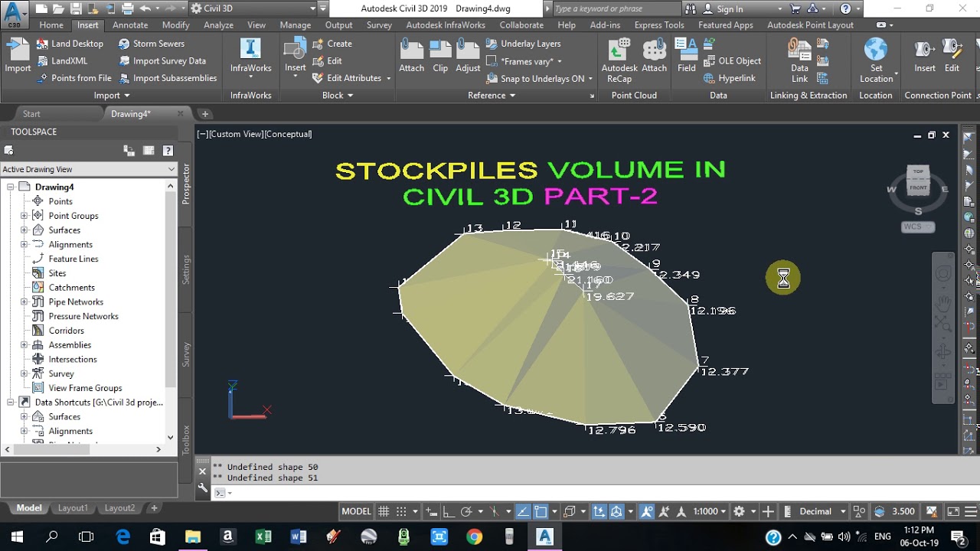980x551 pixels.
Task: Switch to the Start file tab
Action: (x=31, y=114)
